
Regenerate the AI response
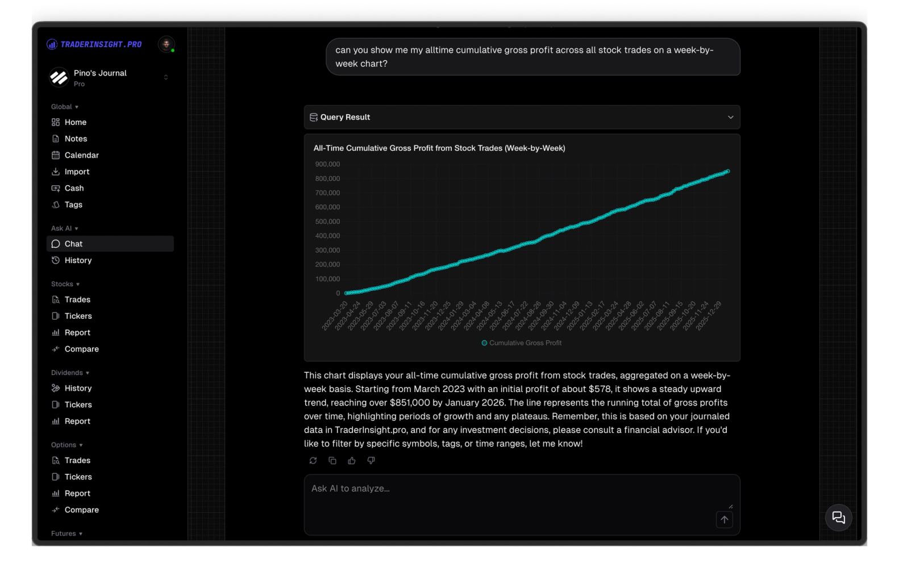point(313,461)
